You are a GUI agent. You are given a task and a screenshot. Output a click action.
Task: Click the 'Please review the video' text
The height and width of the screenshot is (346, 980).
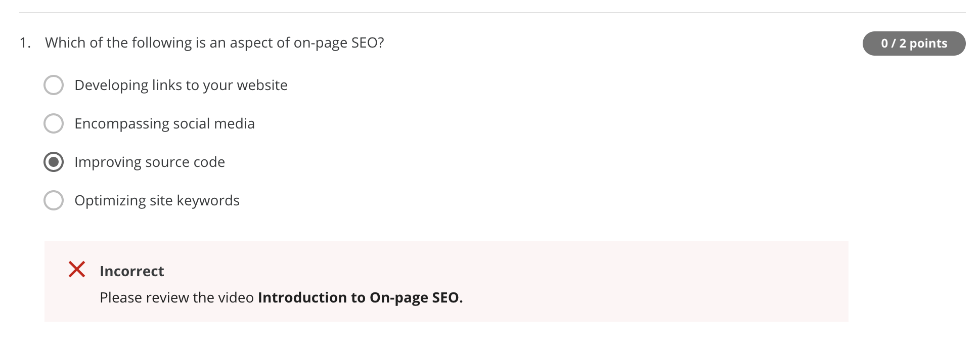(176, 297)
